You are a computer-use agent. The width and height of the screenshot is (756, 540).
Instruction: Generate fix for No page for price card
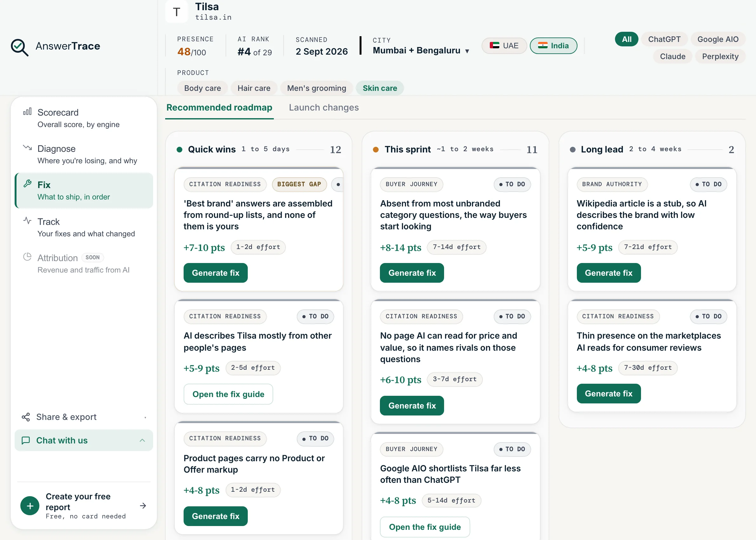(x=412, y=406)
